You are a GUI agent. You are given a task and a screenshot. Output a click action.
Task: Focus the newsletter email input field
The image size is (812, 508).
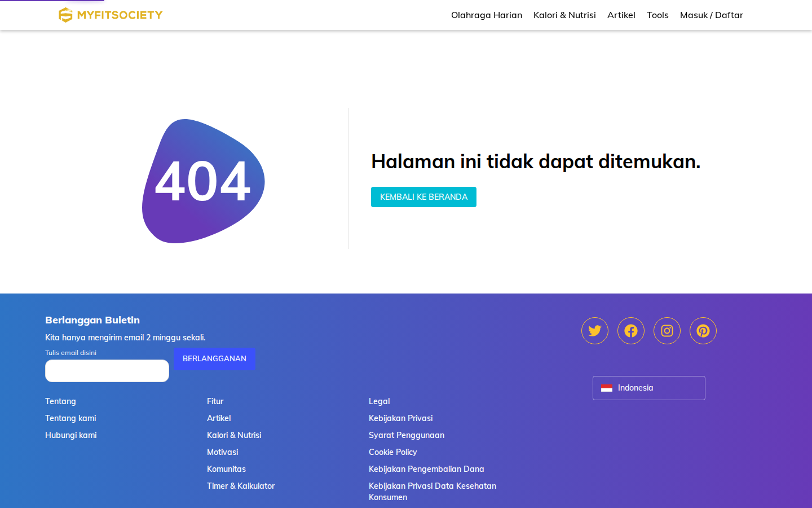(x=107, y=371)
